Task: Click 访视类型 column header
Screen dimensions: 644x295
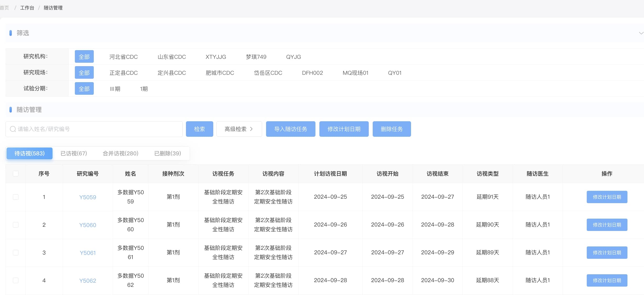Action: 488,174
